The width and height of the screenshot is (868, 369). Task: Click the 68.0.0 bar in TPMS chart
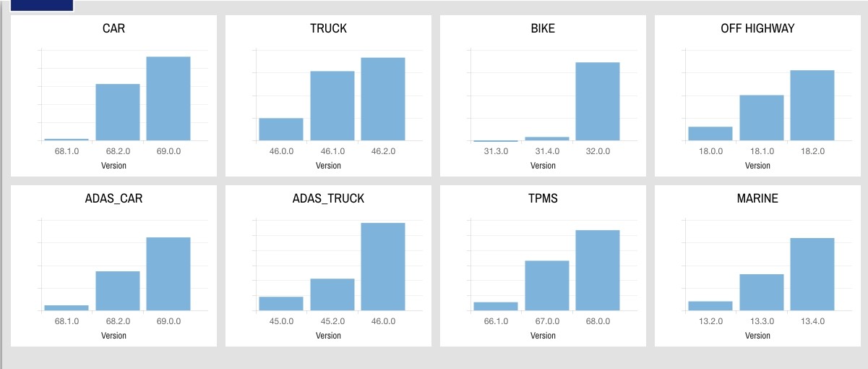click(x=598, y=271)
